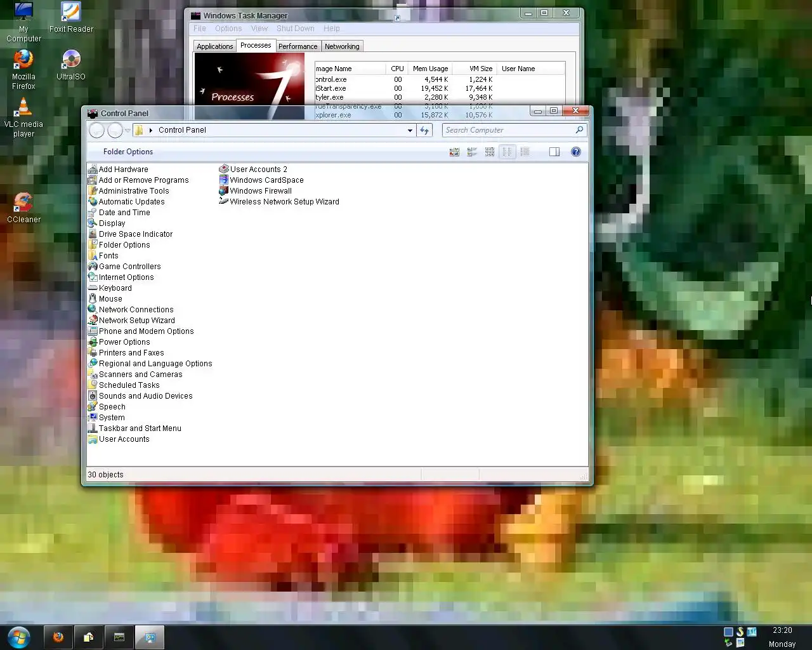Select User Accounts applet
This screenshot has width=812, height=650.
[119, 439]
